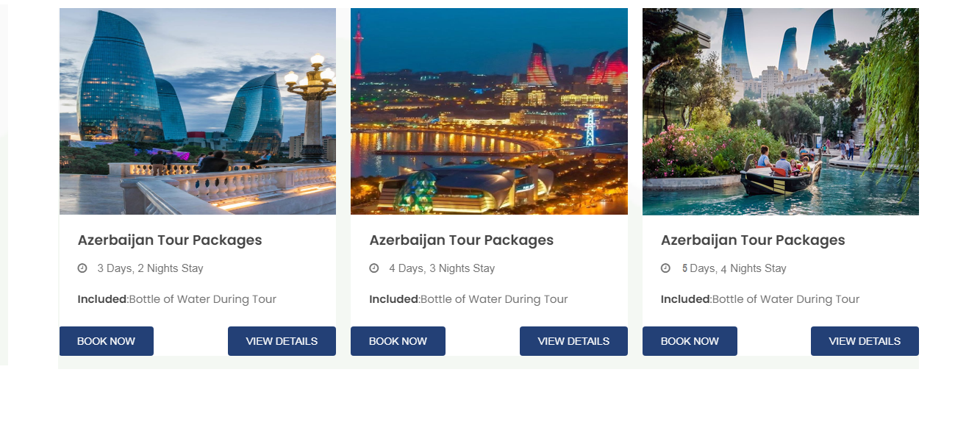
Task: Open VIEW DETAILS for 4 Days package
Action: coord(573,341)
